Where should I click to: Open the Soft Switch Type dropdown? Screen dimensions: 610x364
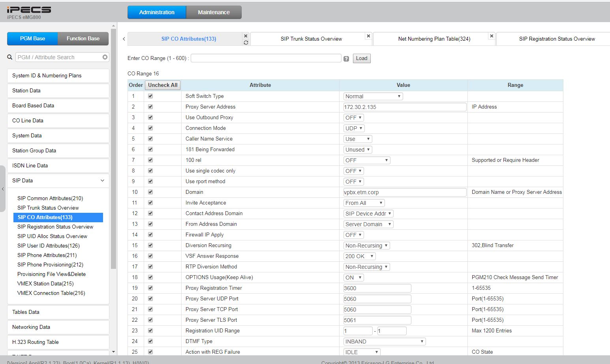pyautogui.click(x=373, y=96)
